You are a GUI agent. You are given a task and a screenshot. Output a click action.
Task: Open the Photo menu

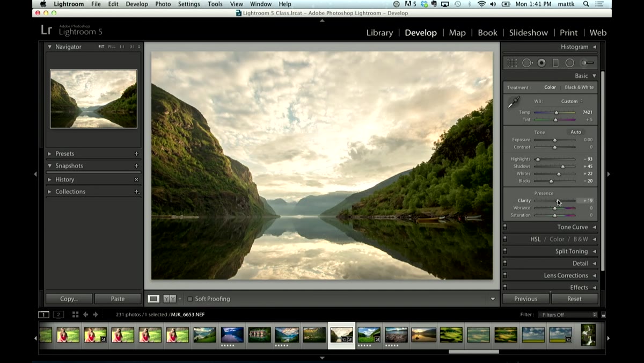point(163,4)
